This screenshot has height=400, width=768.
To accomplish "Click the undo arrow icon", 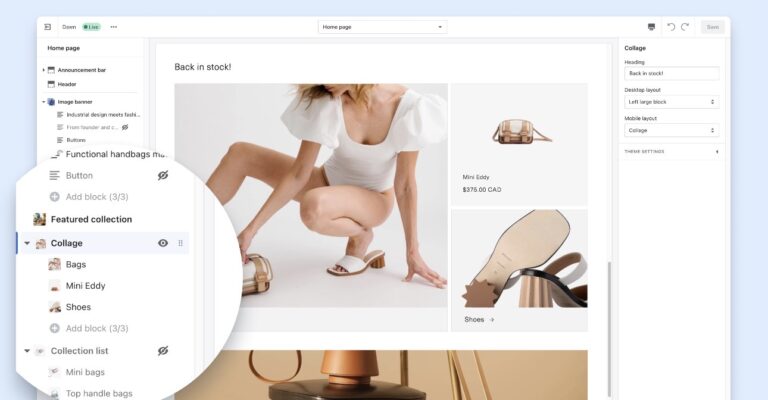I will tap(671, 27).
